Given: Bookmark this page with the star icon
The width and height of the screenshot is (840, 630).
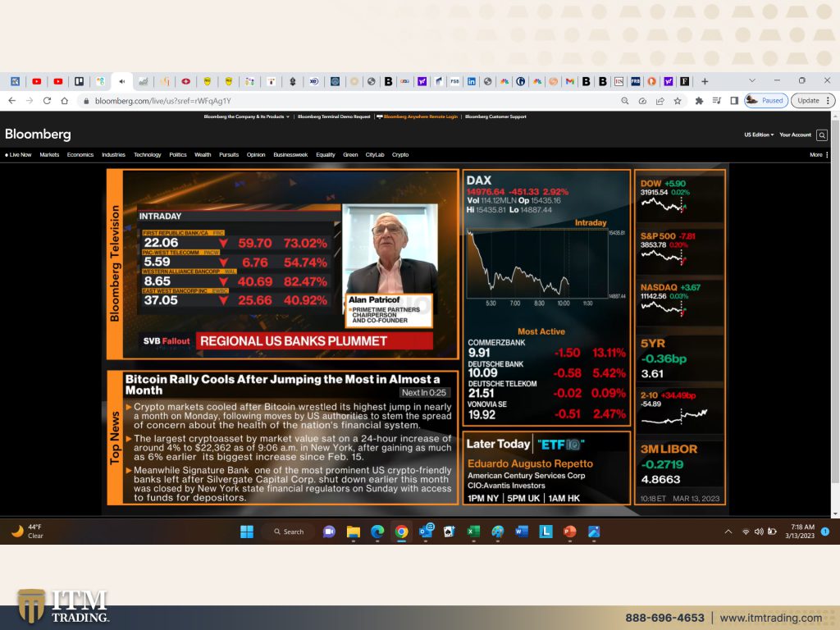Looking at the screenshot, I should (678, 101).
